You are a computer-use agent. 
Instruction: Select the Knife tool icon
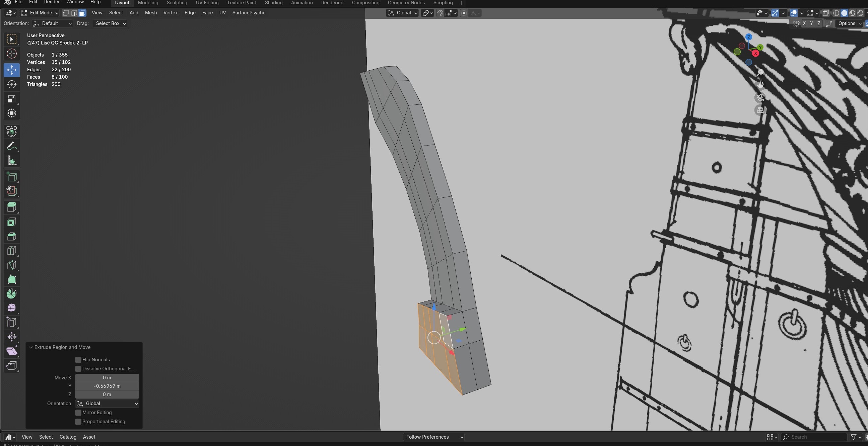(11, 265)
